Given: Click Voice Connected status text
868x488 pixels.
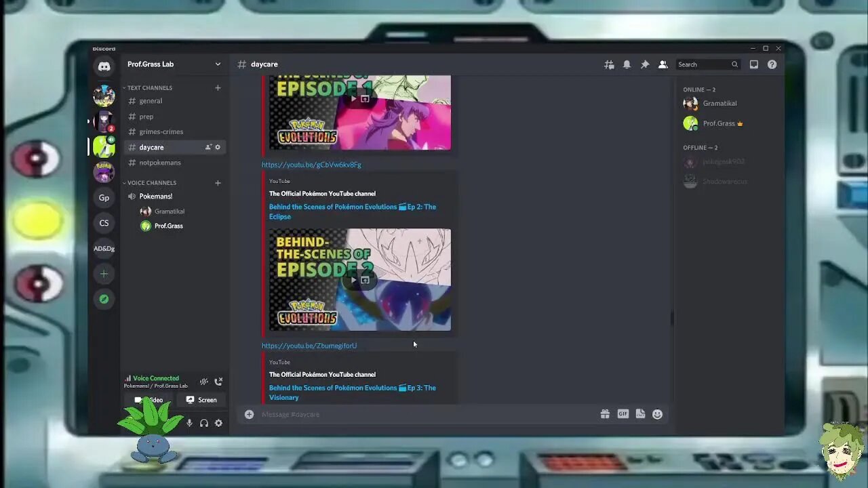Looking at the screenshot, I should [156, 378].
